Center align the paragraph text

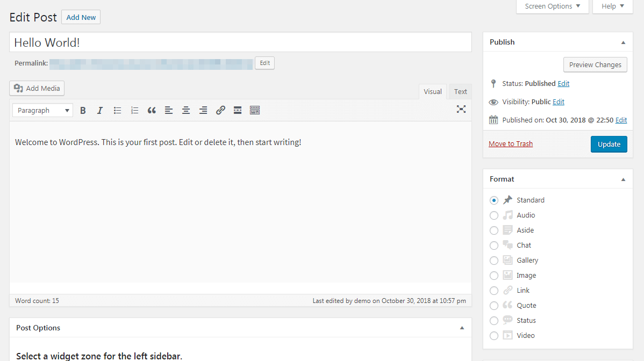pos(186,110)
